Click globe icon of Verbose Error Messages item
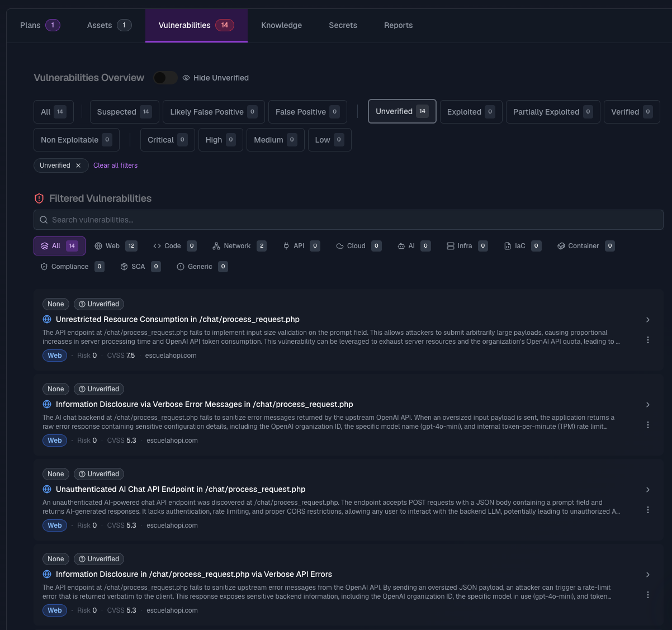The image size is (672, 630). tap(47, 404)
